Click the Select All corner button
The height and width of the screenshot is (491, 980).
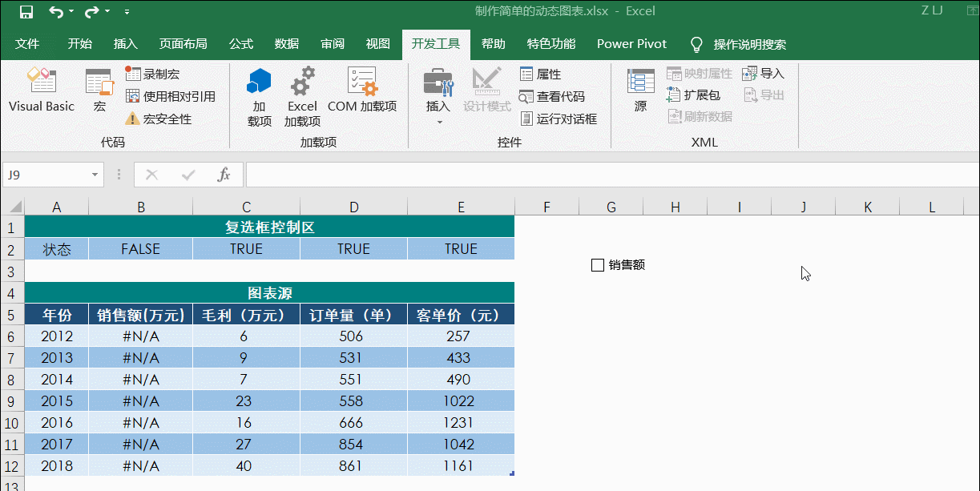pos(12,207)
